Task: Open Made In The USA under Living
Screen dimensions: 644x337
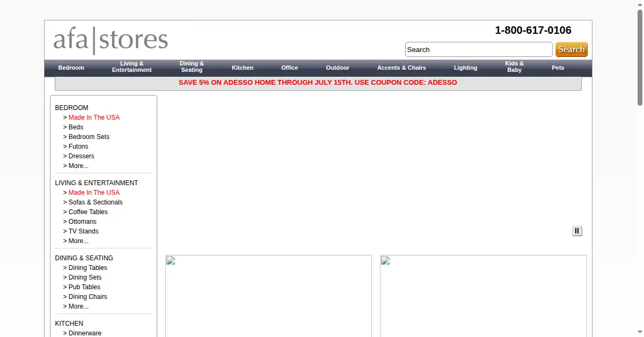Action: tap(94, 193)
